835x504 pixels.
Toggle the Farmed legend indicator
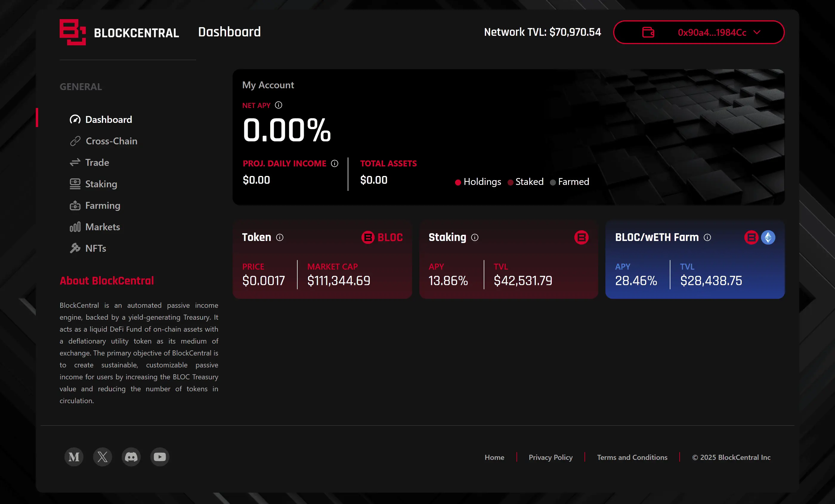[569, 182]
